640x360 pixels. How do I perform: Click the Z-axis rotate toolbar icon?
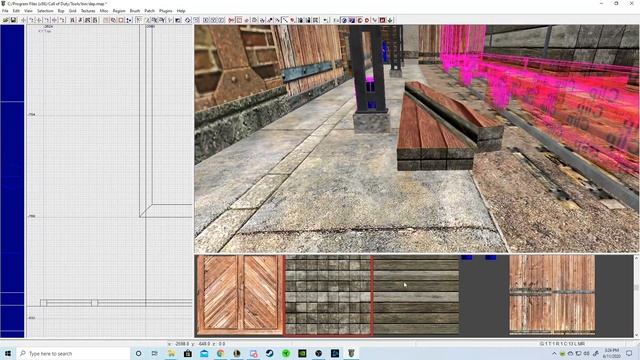[62, 20]
